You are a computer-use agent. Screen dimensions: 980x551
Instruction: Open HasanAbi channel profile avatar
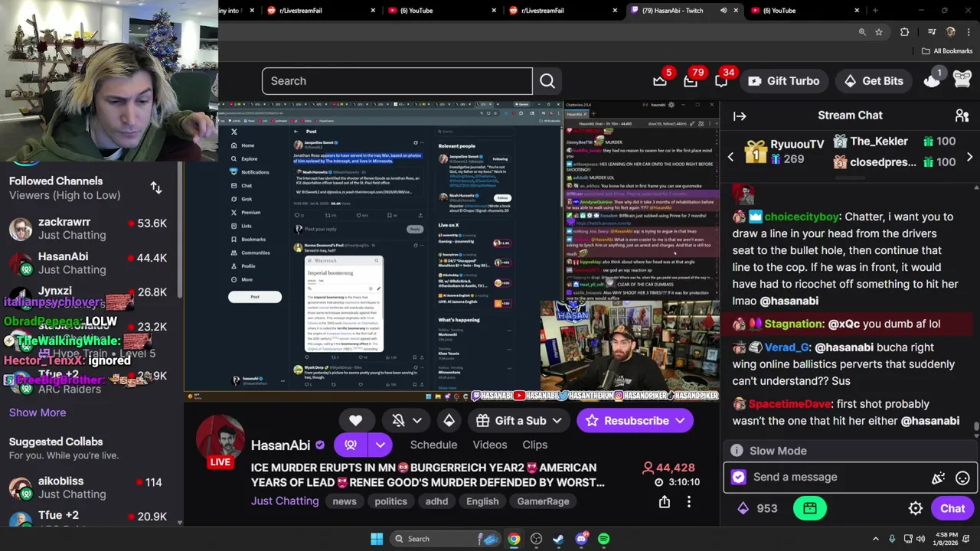(220, 440)
